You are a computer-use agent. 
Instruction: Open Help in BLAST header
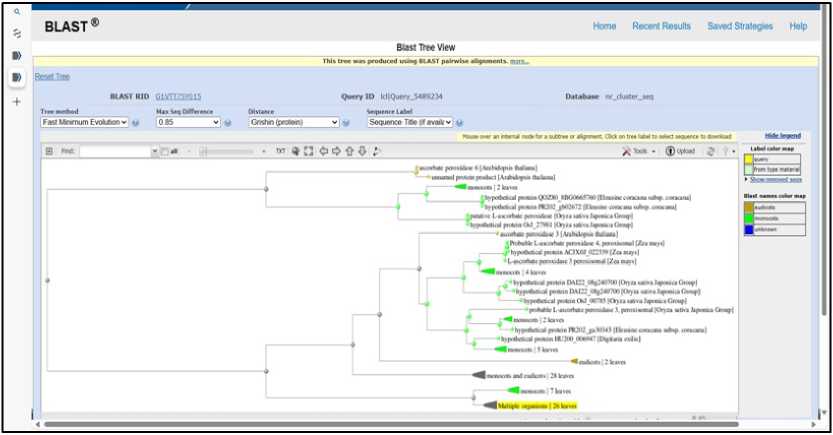coord(798,26)
